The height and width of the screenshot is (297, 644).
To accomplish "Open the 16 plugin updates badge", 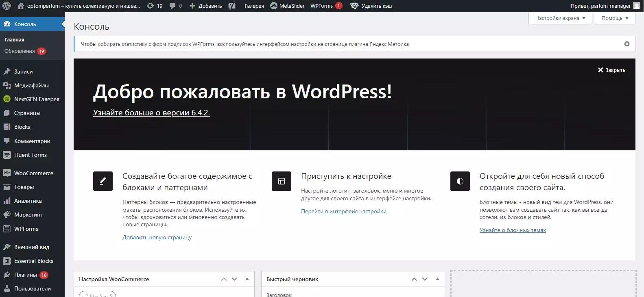I will pyautogui.click(x=44, y=275).
